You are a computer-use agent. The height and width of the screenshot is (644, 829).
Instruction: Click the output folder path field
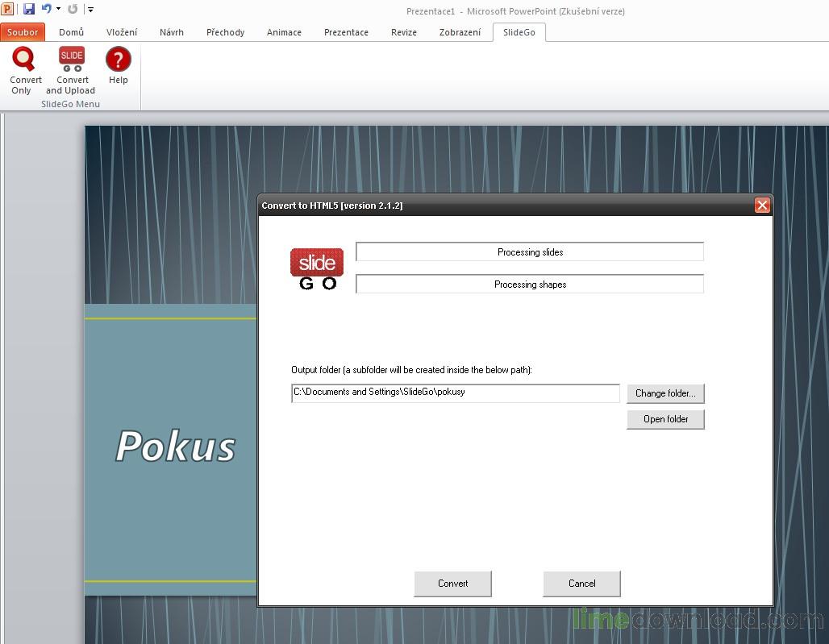coord(455,393)
